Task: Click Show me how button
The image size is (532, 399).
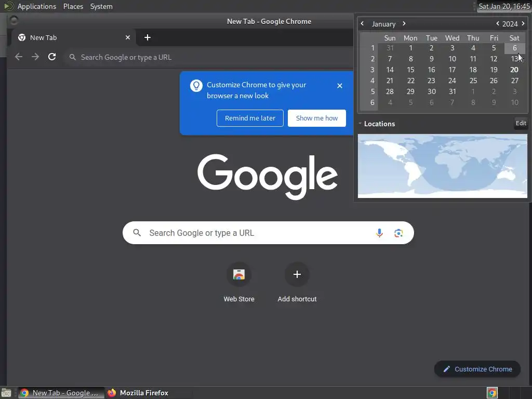Action: (316, 118)
